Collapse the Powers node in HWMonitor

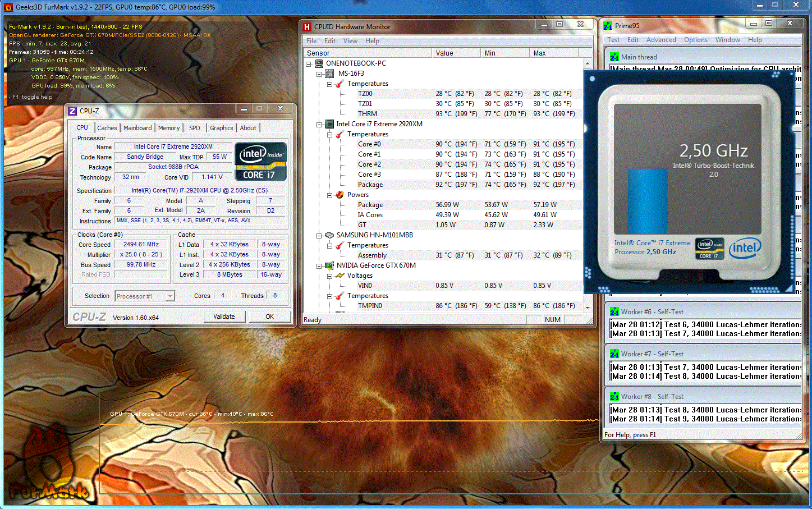pos(330,195)
